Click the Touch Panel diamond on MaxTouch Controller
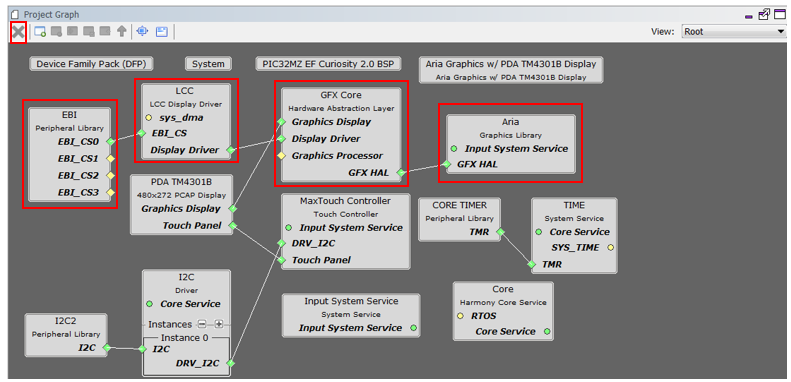Screen dimensions: 791x382 click(281, 260)
